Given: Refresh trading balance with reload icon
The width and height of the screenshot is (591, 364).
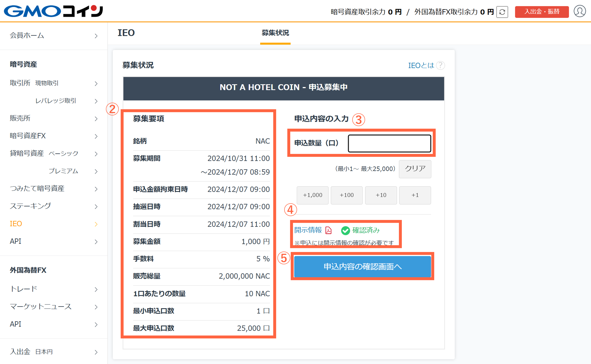Looking at the screenshot, I should pos(502,12).
